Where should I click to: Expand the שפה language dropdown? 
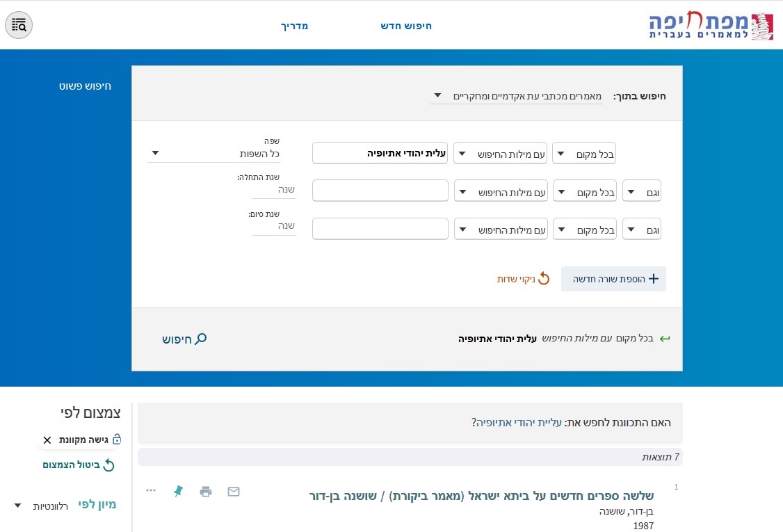[216, 153]
